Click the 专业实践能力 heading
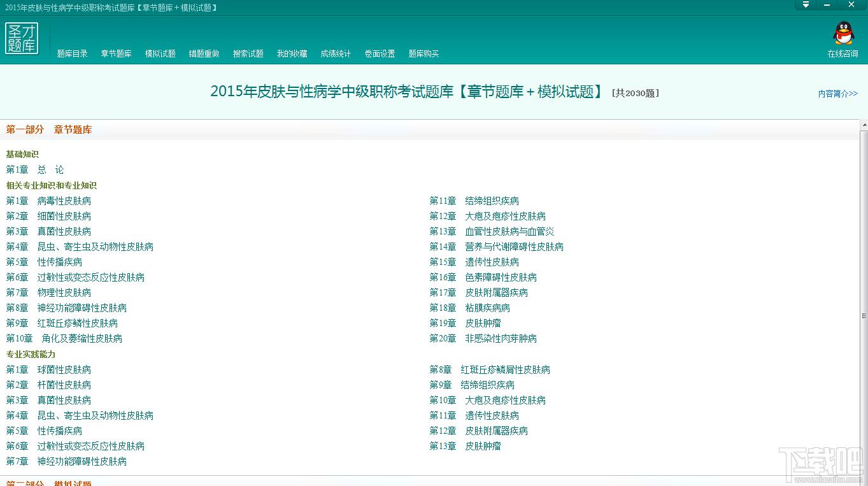868x486 pixels. point(31,355)
